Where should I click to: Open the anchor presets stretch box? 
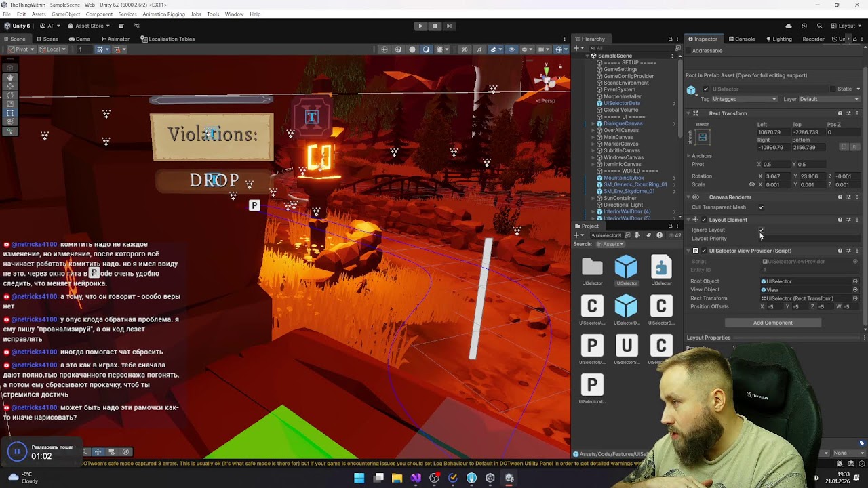pos(703,138)
